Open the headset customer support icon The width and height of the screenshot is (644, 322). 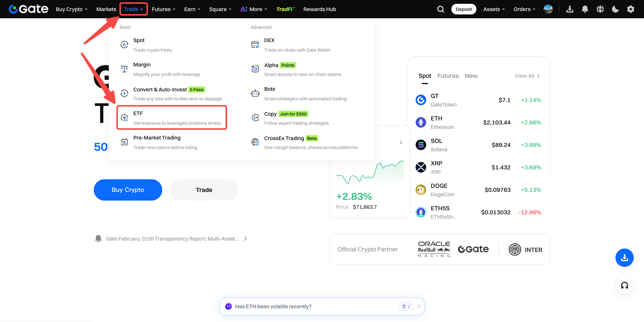[x=624, y=285]
